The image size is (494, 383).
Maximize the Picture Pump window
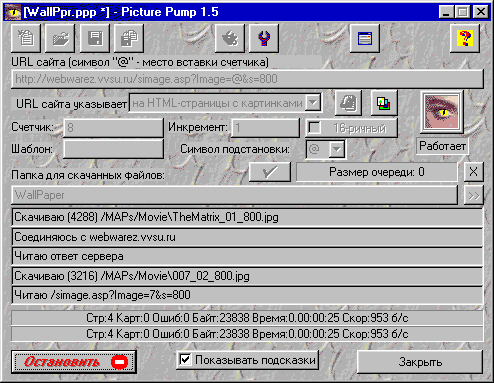click(x=462, y=12)
